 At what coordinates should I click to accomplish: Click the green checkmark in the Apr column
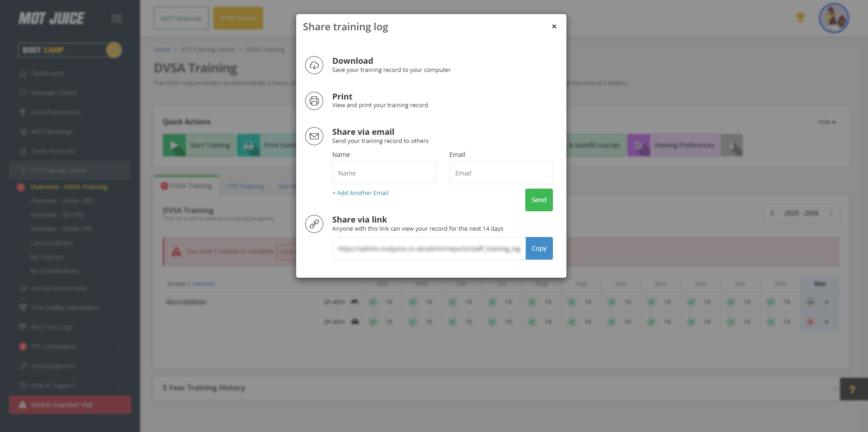[373, 302]
